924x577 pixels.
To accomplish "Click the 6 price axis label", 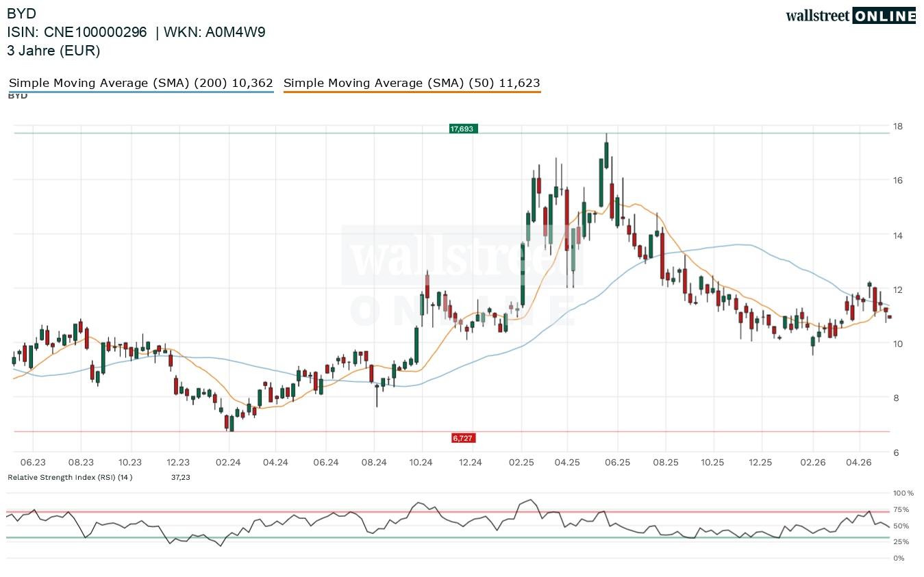I will (x=895, y=452).
